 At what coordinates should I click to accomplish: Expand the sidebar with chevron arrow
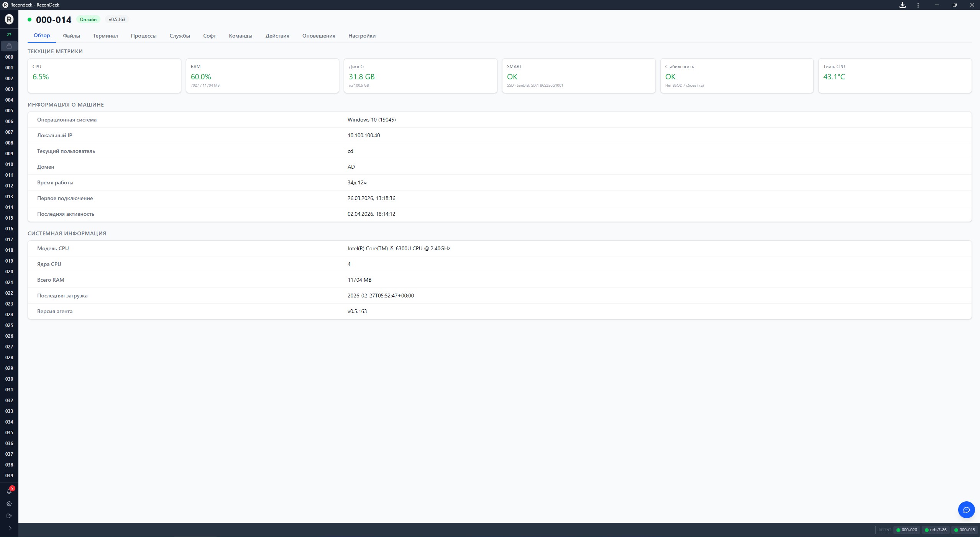(x=10, y=528)
